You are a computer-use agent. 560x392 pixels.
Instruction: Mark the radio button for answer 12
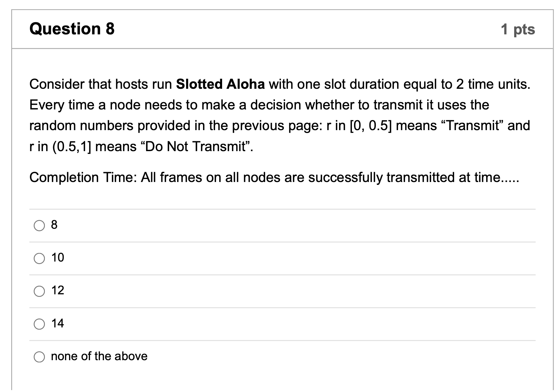(x=39, y=291)
